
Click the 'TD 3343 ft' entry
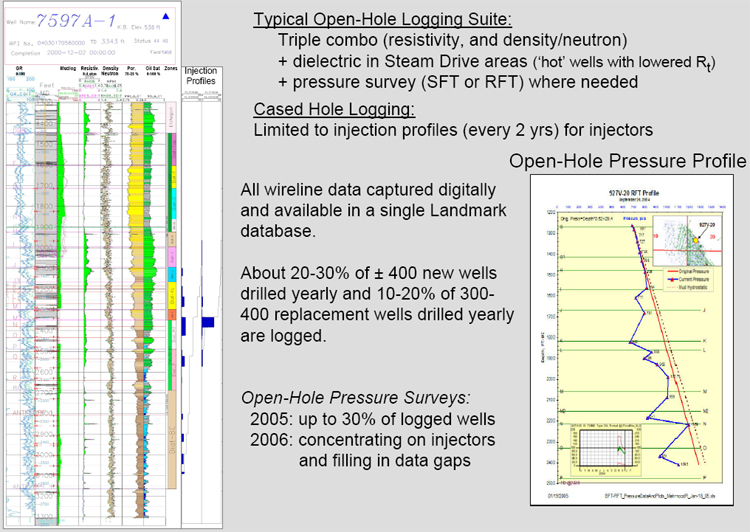coord(108,42)
